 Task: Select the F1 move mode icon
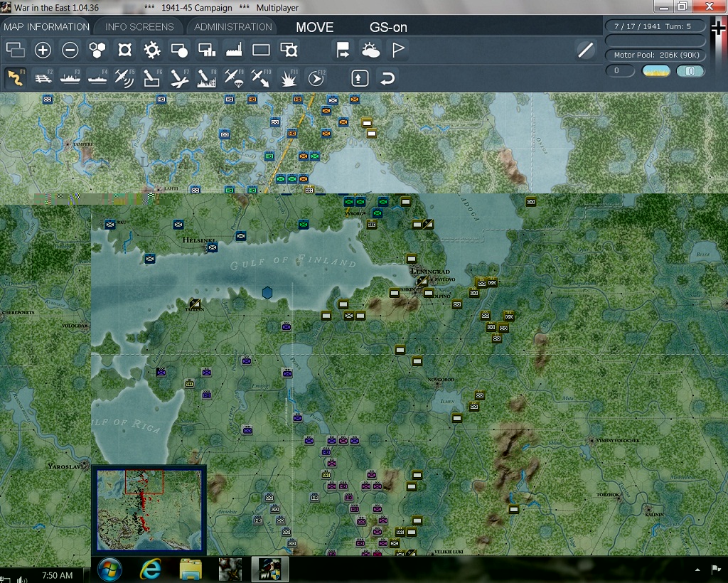click(x=16, y=77)
